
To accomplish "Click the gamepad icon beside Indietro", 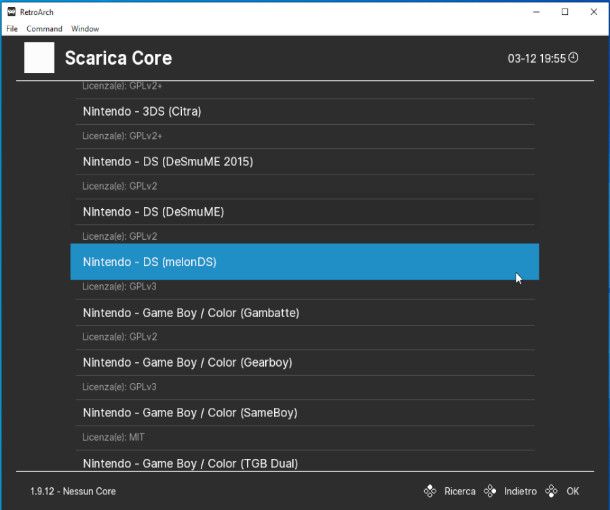I will (x=490, y=491).
